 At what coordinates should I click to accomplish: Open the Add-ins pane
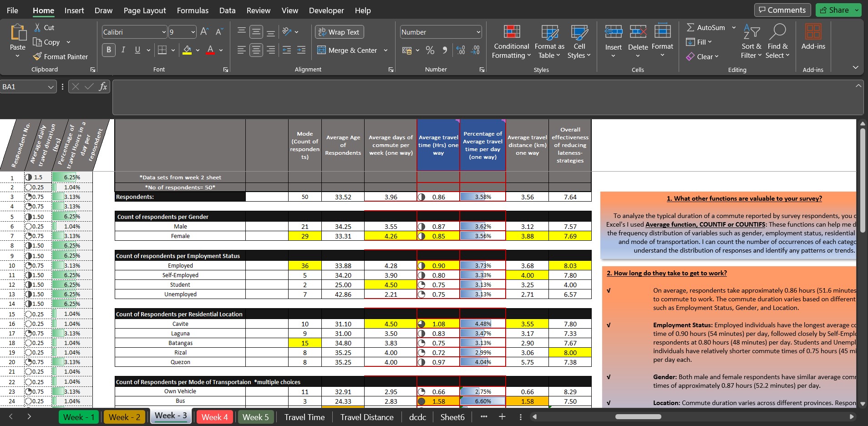point(813,36)
